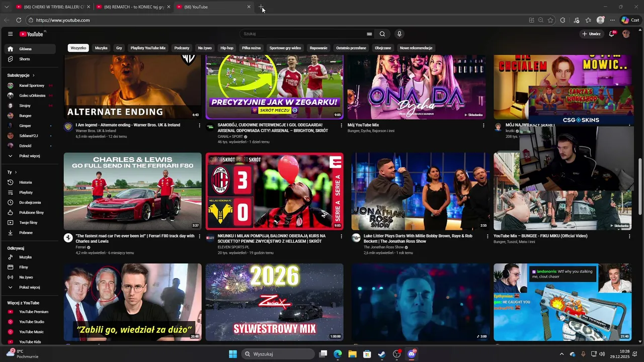Open YouTube notifications bell

pyautogui.click(x=612, y=34)
